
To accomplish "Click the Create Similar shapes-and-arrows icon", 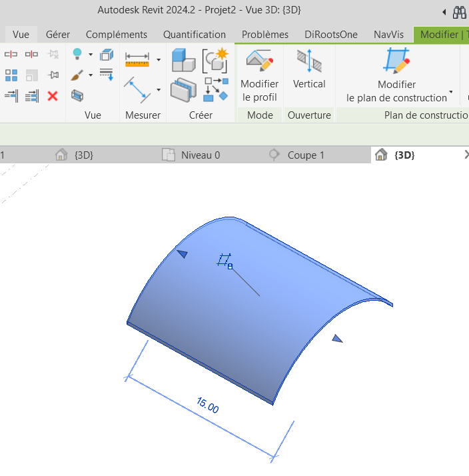I will click(x=216, y=89).
